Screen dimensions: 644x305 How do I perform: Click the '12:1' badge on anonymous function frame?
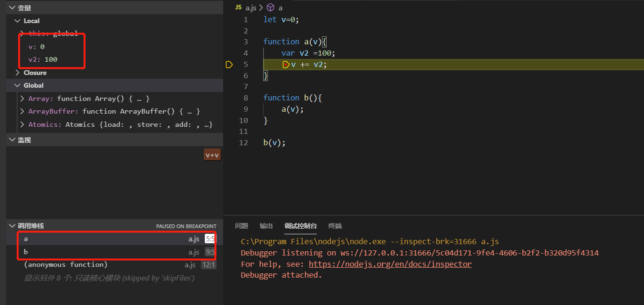[x=208, y=264]
